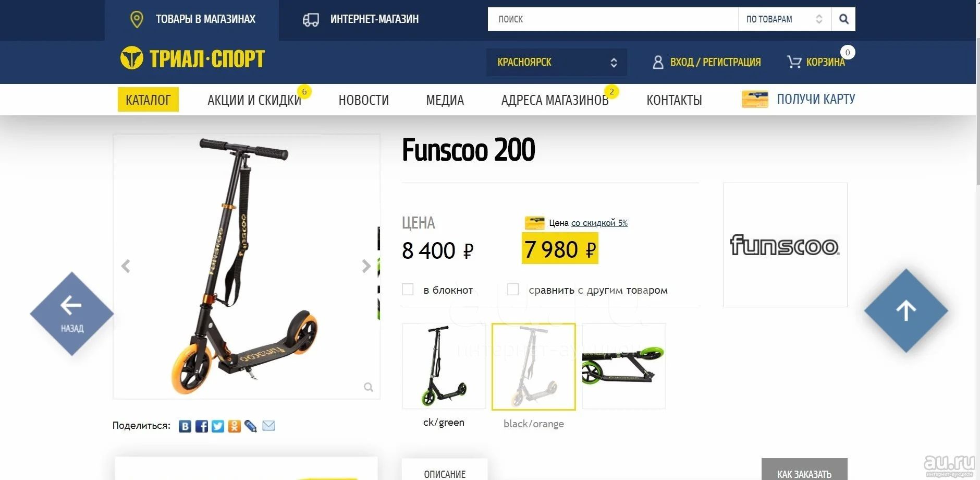
Task: Select the black/green scooter color thumbnail
Action: (444, 366)
